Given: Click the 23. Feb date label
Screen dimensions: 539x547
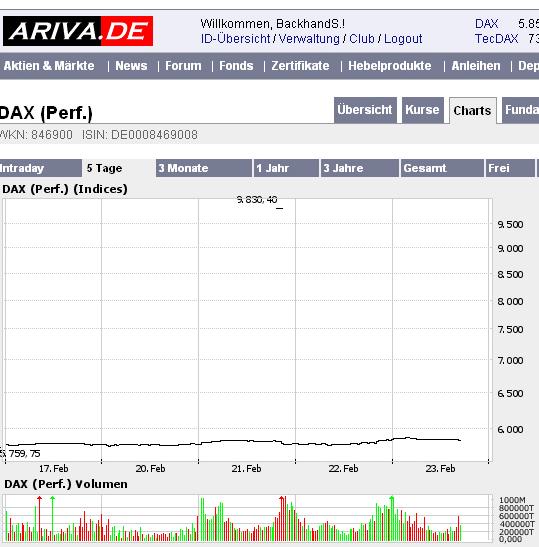Looking at the screenshot, I should pyautogui.click(x=440, y=469).
